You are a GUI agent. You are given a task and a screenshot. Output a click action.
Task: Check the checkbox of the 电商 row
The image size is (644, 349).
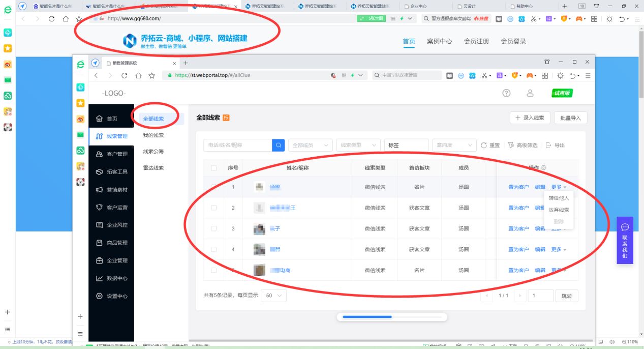click(x=213, y=270)
